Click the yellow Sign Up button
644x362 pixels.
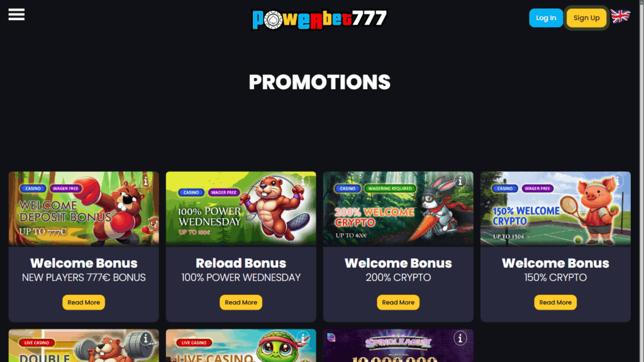587,18
